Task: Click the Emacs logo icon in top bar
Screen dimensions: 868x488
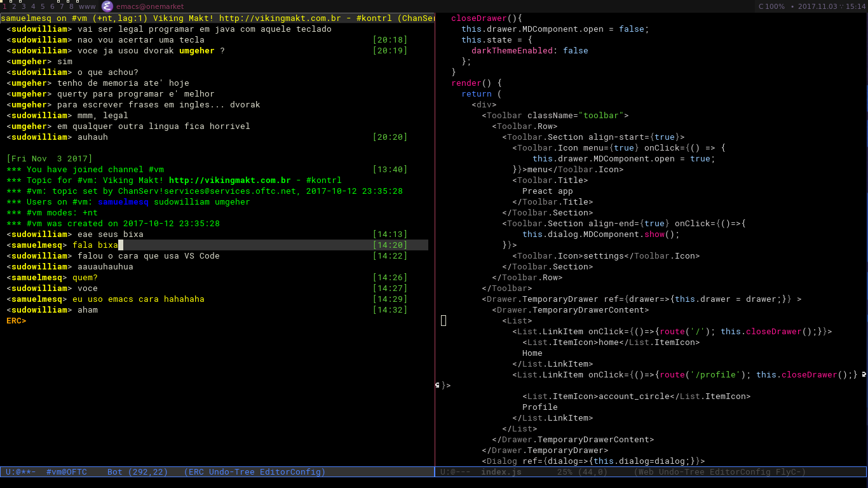Action: pos(107,6)
